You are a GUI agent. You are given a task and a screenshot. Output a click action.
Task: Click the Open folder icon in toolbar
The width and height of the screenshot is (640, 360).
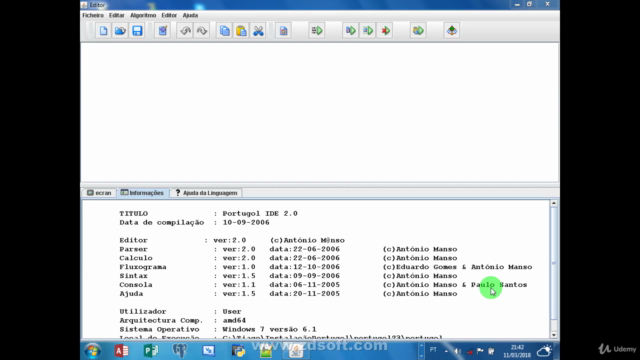pyautogui.click(x=120, y=31)
